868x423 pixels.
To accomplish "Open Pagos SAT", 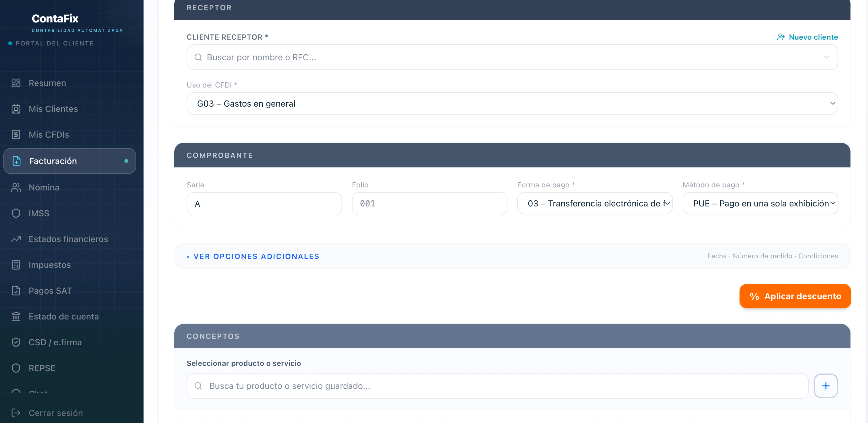I will pos(69,291).
